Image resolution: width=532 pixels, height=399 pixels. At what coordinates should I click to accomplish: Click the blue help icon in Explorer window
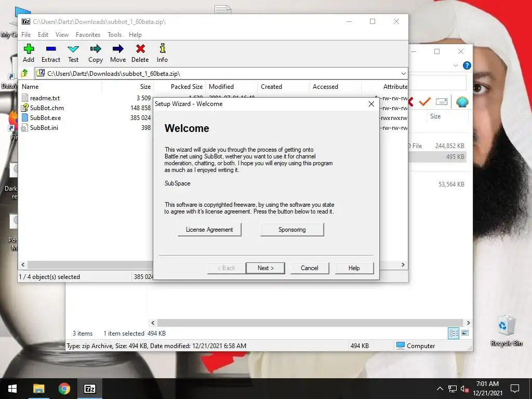coord(467,65)
